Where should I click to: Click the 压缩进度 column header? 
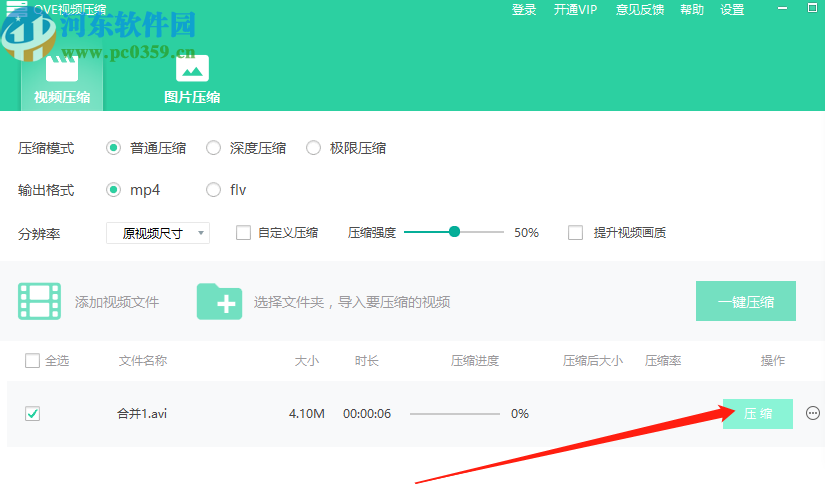[x=475, y=361]
